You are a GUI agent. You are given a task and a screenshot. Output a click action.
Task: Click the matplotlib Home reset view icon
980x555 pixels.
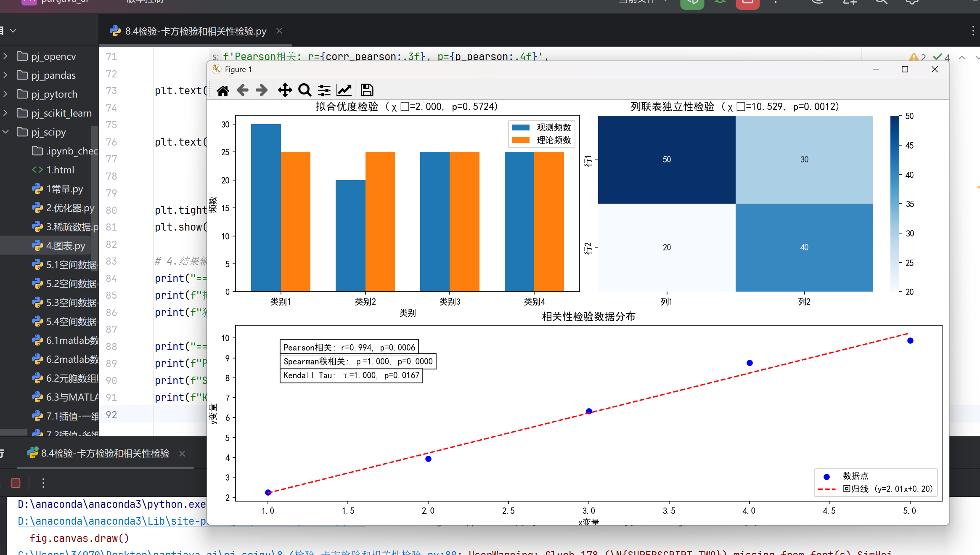(223, 90)
